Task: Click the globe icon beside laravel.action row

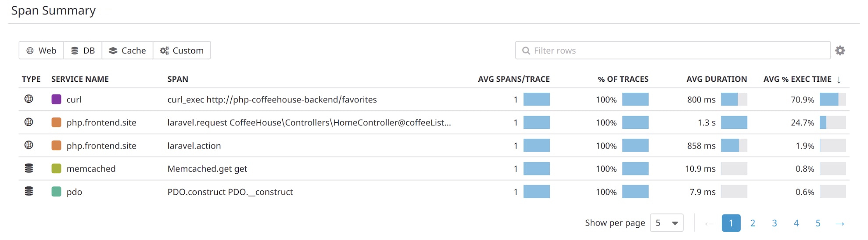Action: [x=29, y=145]
